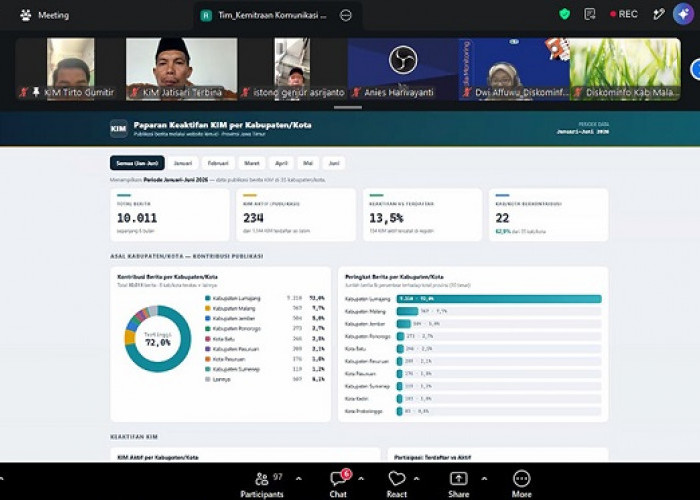This screenshot has height=500, width=700.
Task: Open the Participants panel icon
Action: pyautogui.click(x=262, y=479)
